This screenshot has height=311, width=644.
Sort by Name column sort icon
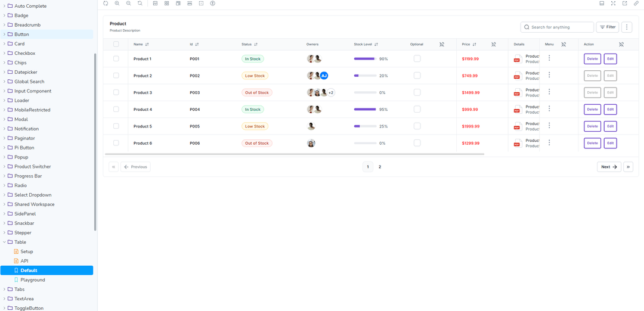[147, 45]
